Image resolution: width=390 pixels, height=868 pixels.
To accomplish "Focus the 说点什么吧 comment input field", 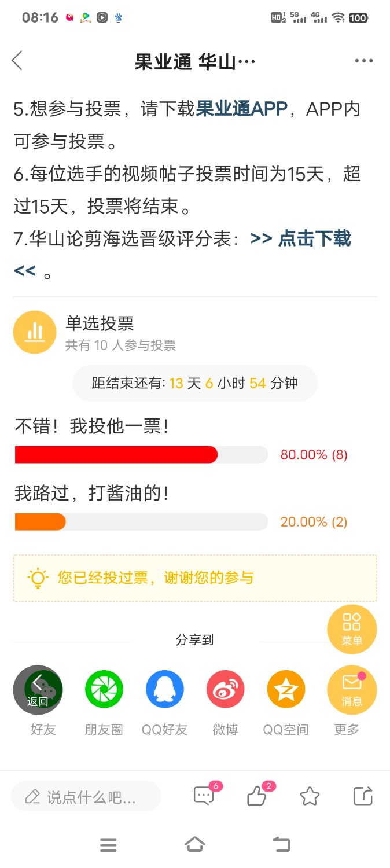I will click(x=86, y=797).
